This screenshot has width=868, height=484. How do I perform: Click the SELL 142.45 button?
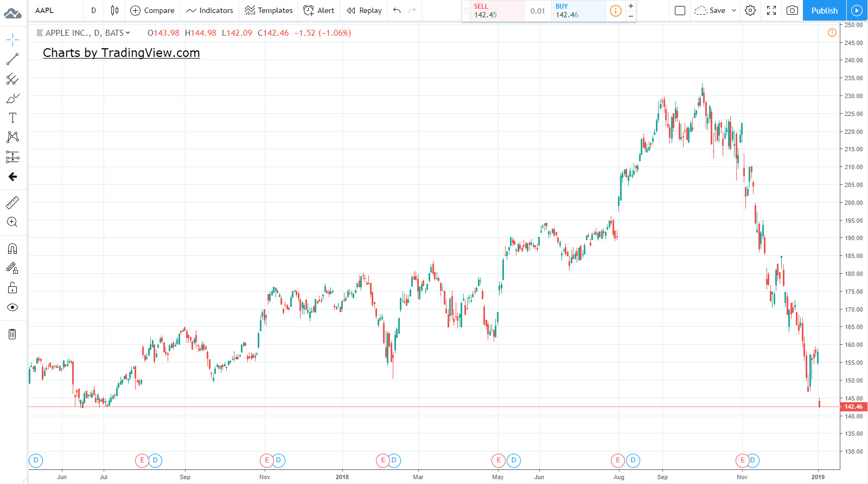click(497, 11)
